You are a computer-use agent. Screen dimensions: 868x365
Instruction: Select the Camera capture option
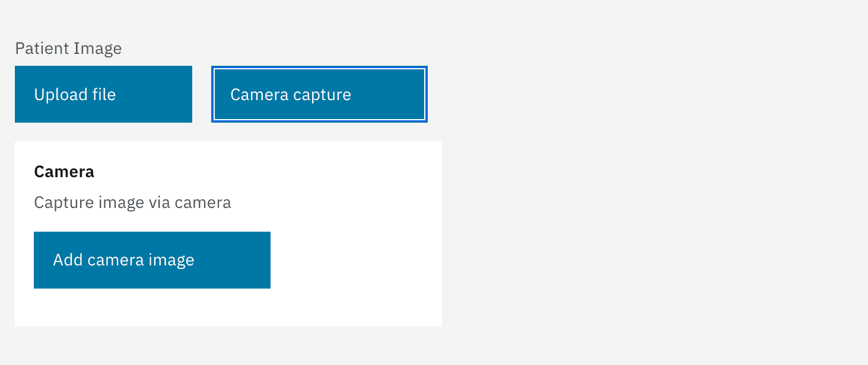click(x=319, y=94)
